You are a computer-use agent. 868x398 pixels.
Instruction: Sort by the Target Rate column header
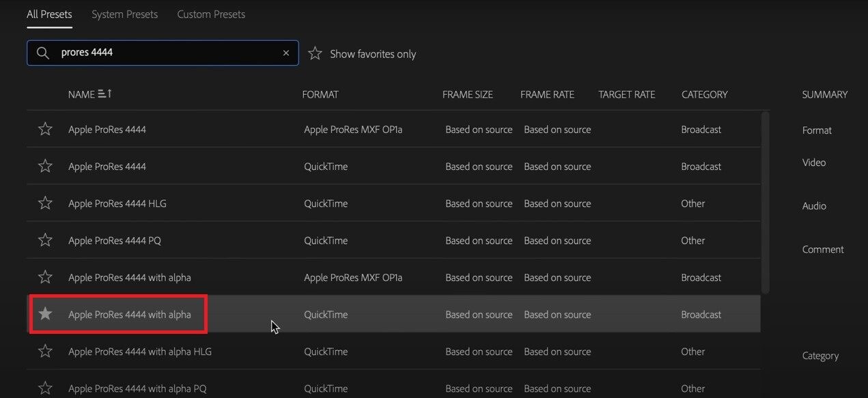click(x=627, y=95)
